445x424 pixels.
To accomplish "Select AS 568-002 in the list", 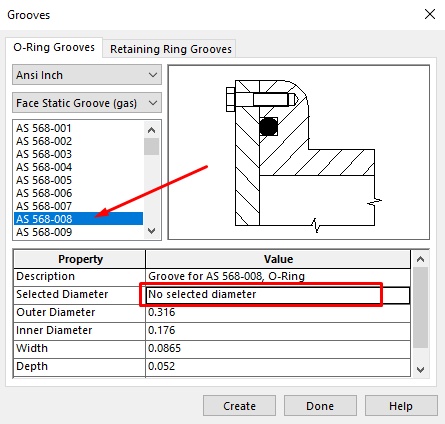I will click(x=79, y=141).
